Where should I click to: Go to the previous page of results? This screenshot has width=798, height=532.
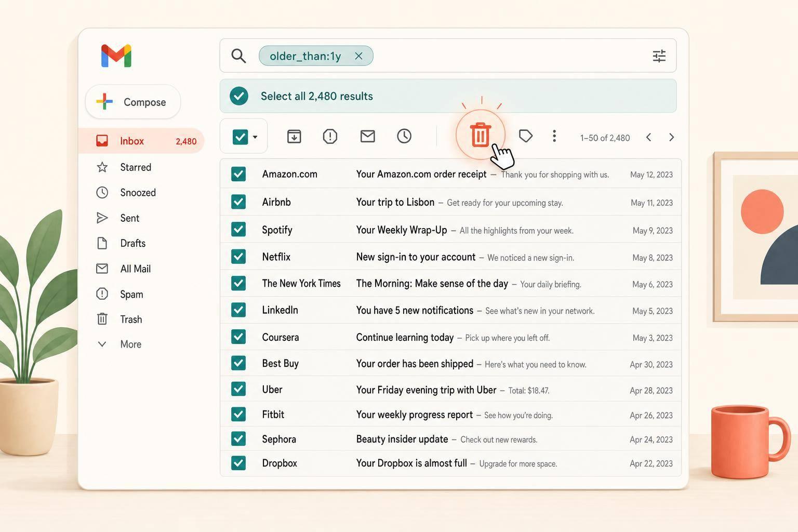pyautogui.click(x=648, y=137)
